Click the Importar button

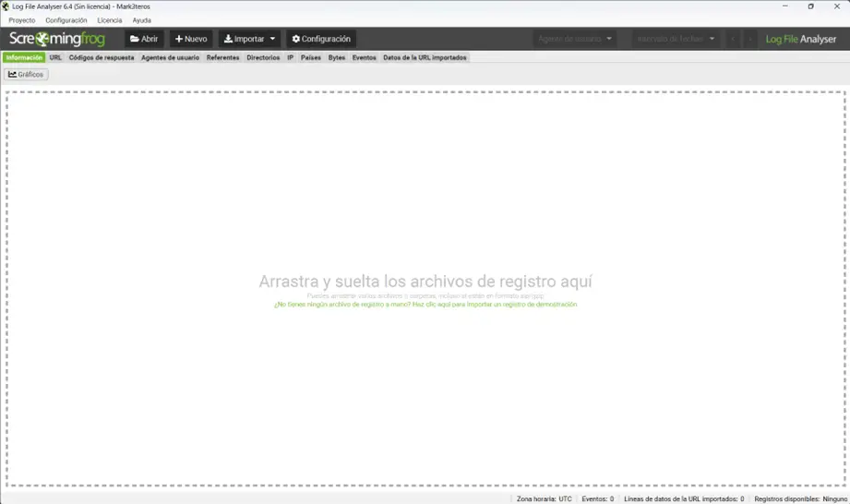(x=244, y=39)
